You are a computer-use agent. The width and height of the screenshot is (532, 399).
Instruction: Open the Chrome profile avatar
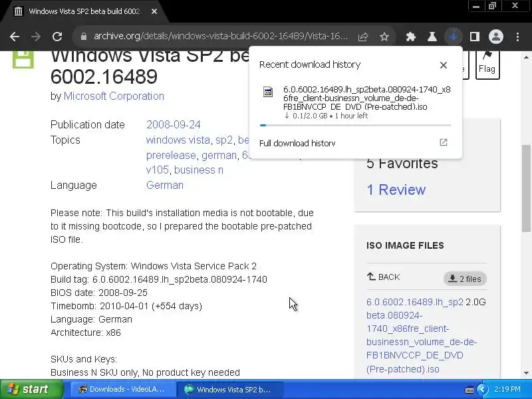click(495, 37)
